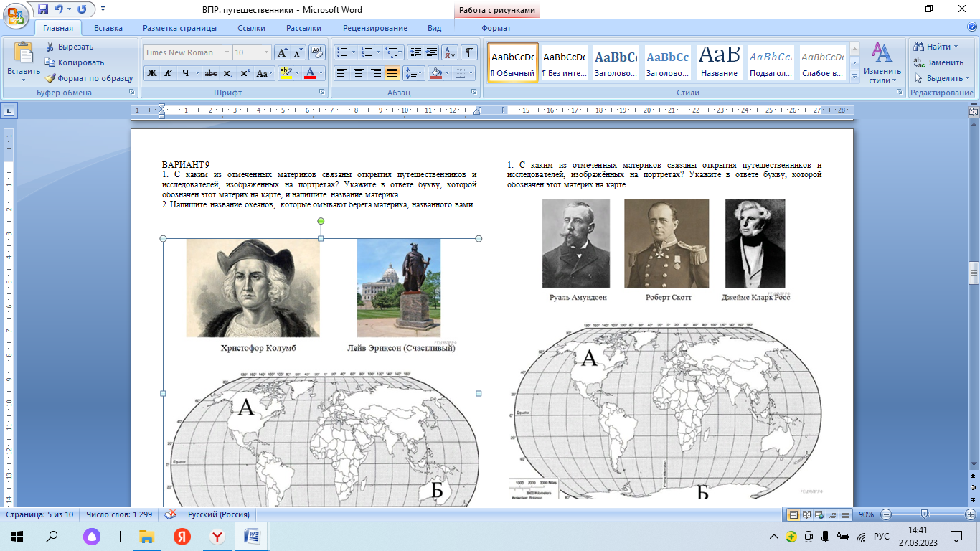Viewport: 980px width, 551px height.
Task: Redo the action in quick access toolbar
Action: click(81, 9)
